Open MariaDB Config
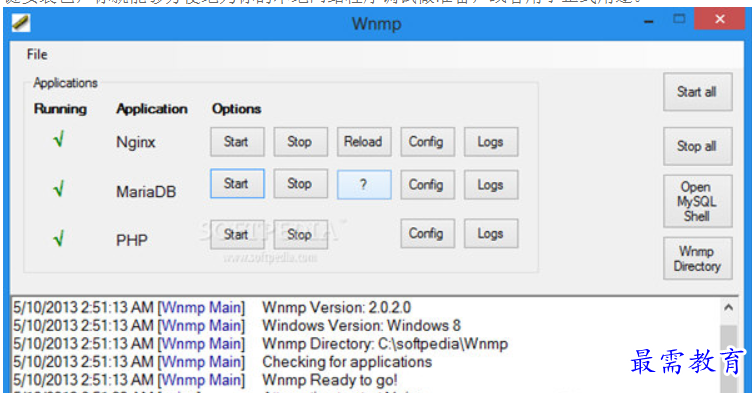This screenshot has width=752, height=393. [427, 184]
